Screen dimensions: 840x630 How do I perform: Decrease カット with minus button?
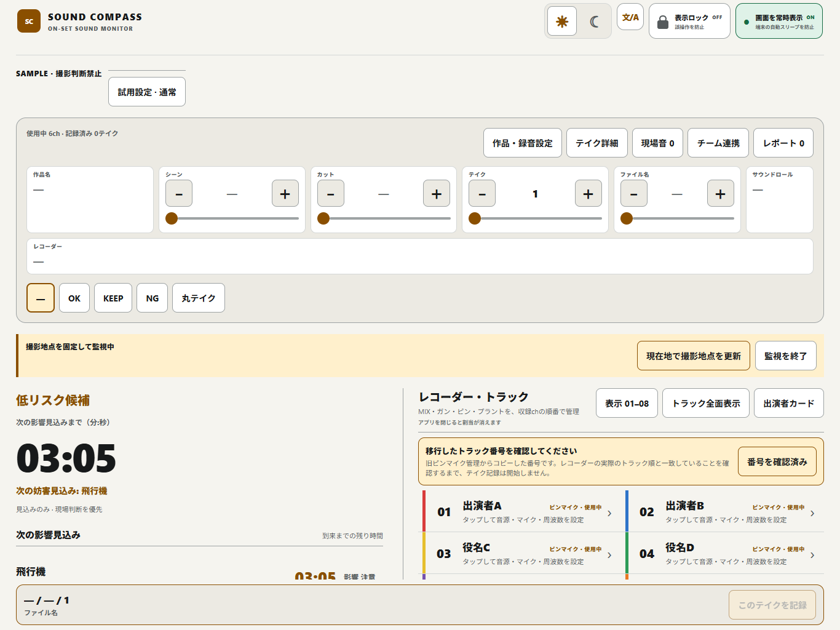(x=331, y=194)
